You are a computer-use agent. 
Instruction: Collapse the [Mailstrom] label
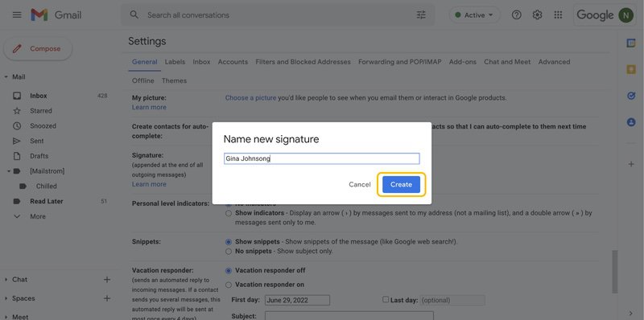9,171
